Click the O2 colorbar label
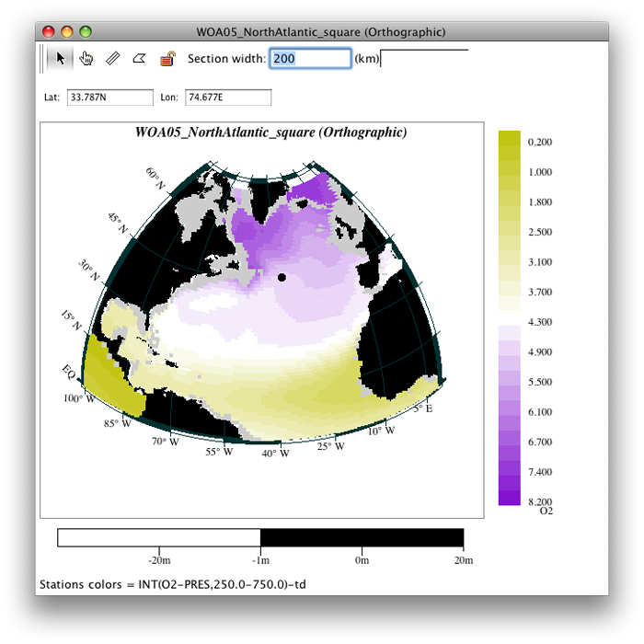 545,510
